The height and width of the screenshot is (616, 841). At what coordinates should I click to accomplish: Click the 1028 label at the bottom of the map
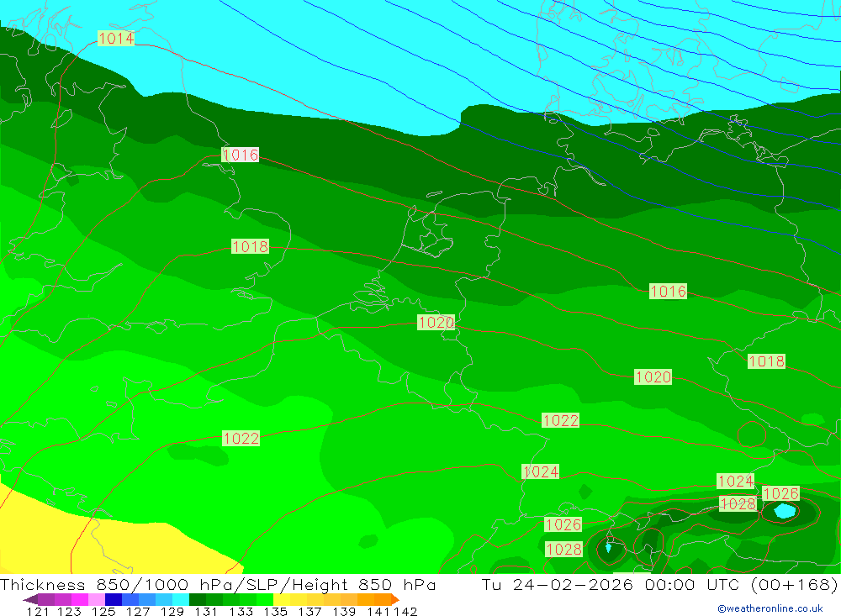click(x=563, y=549)
